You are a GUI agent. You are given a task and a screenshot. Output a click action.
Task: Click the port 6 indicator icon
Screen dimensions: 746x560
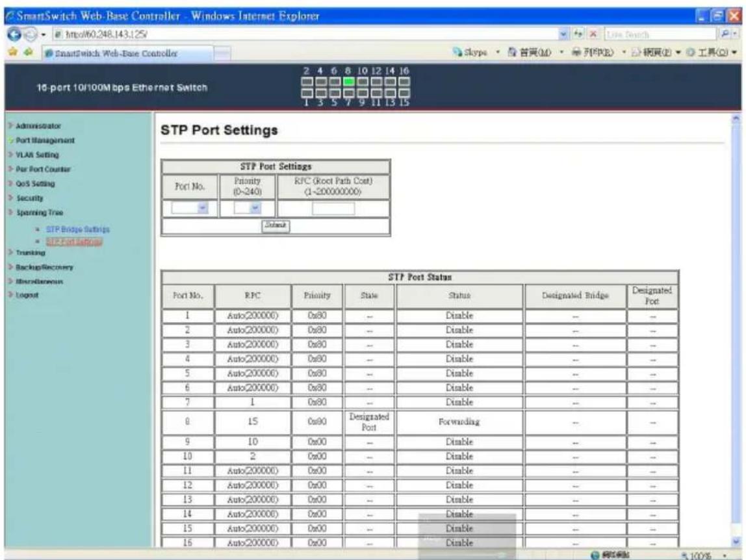click(x=335, y=81)
